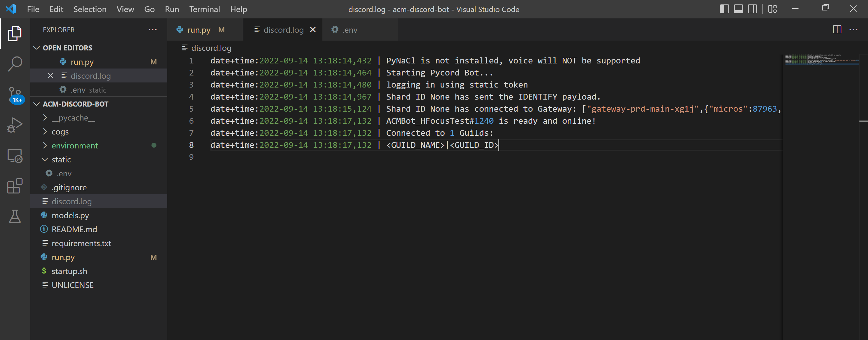Click the 'Starting Pycord Bot...' log line
868x340 pixels.
(439, 73)
